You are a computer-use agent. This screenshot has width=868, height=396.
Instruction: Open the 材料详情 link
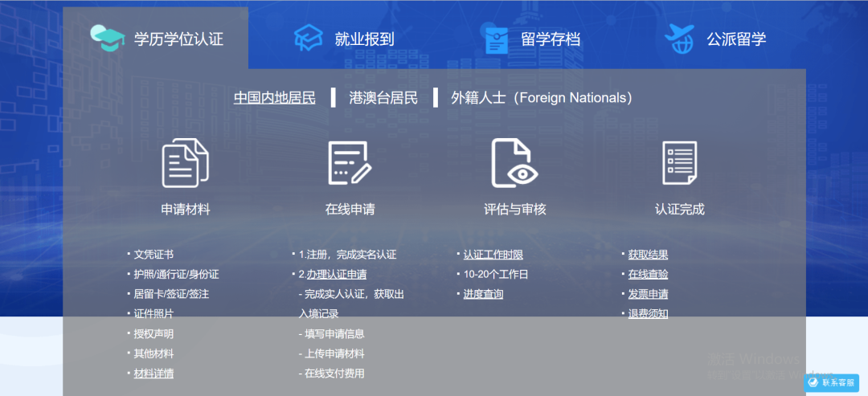pyautogui.click(x=154, y=374)
